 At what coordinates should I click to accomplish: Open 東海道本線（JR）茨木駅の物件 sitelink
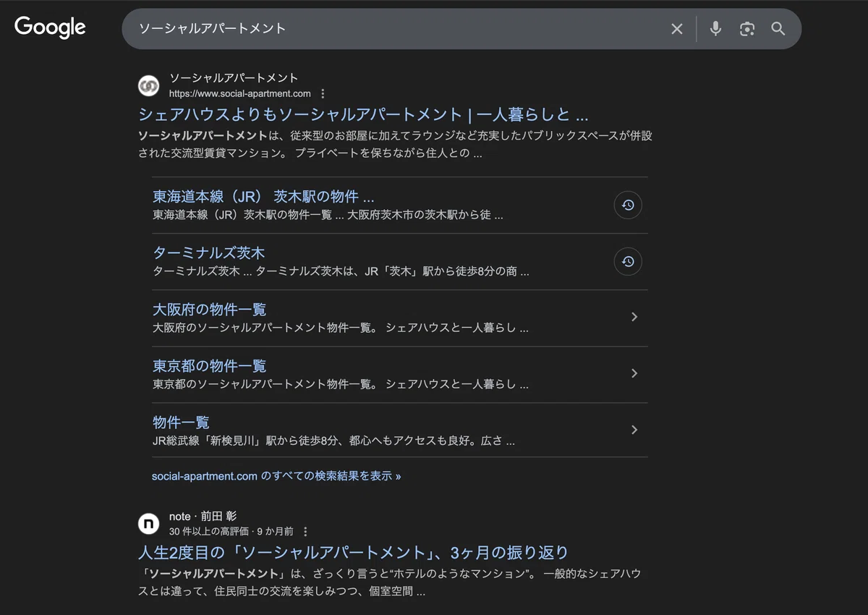(x=263, y=196)
